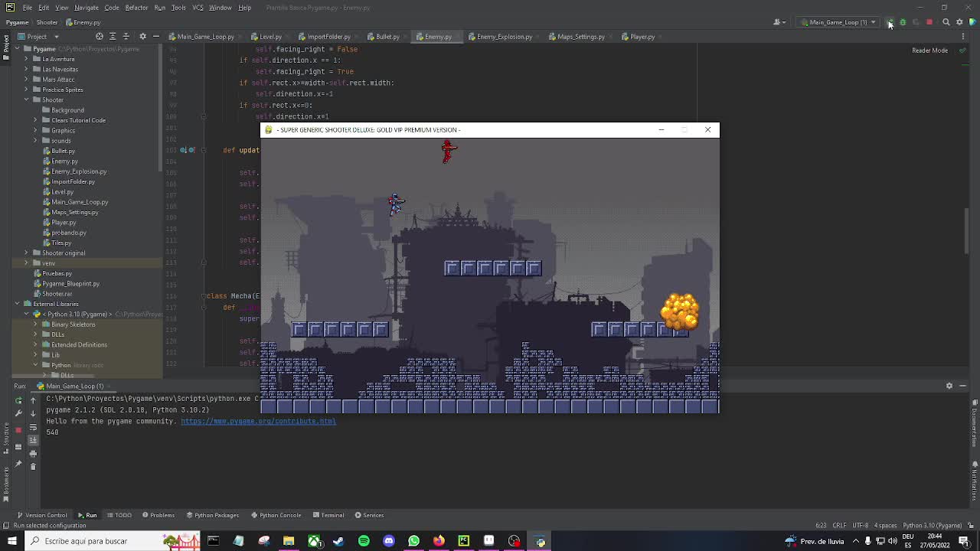980x551 pixels.
Task: Hide the Project panel with the minimize icon
Action: (156, 37)
